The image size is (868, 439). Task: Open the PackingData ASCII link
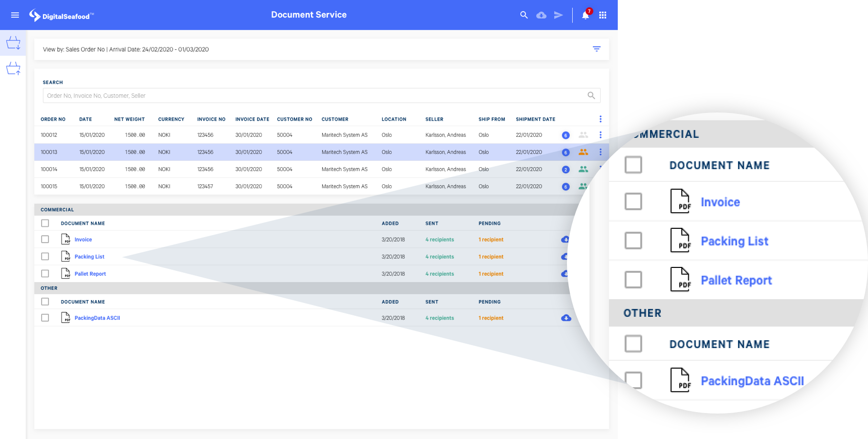(97, 318)
